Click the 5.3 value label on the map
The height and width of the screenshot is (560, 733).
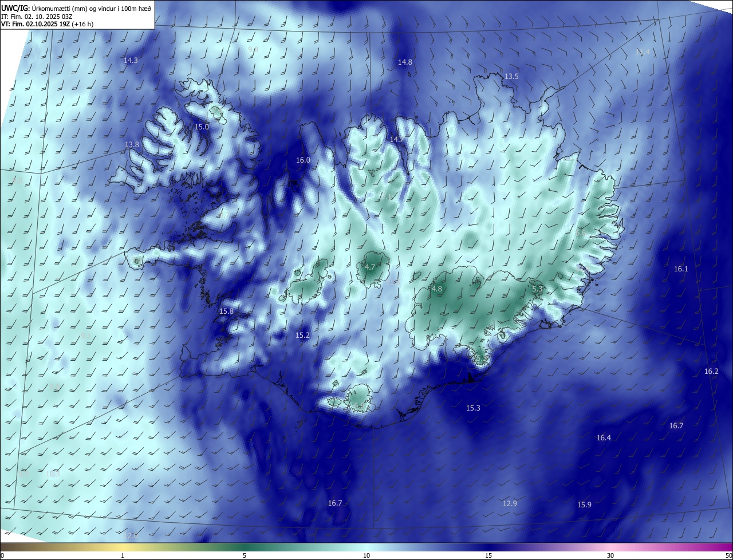537,289
